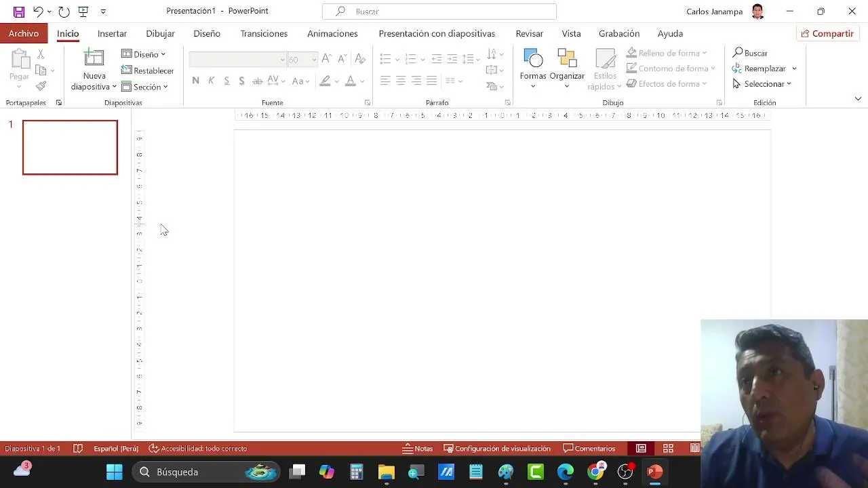868x488 pixels.
Task: Open the Seleccionar dropdown
Action: point(762,84)
